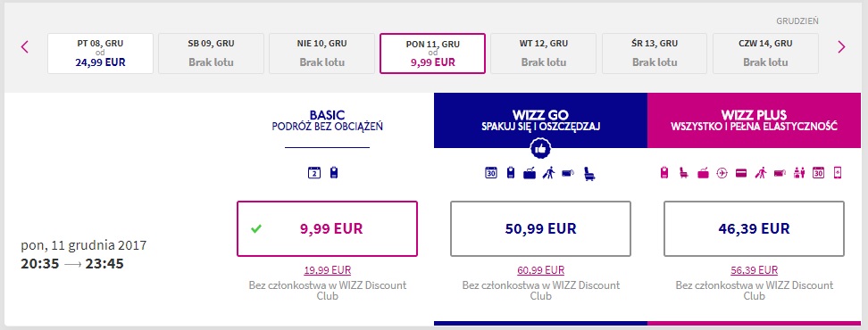Open the 60,99 EUR non-member price link
This screenshot has height=330, width=868.
[541, 270]
